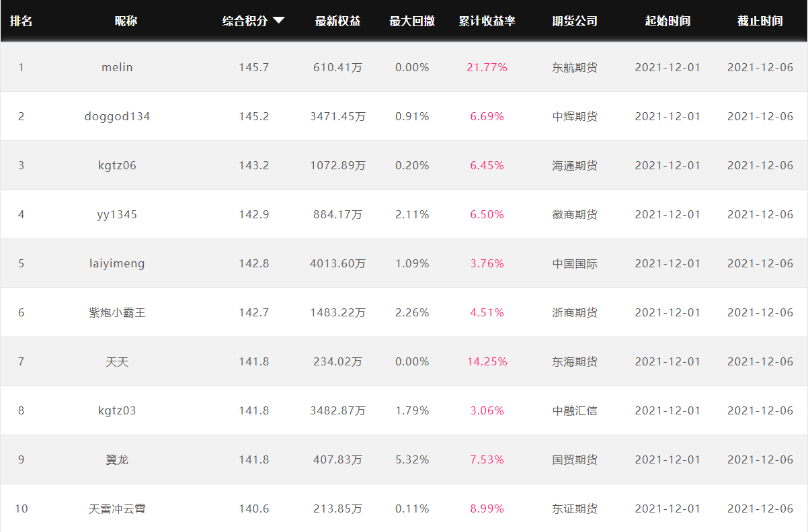
Task: Click the 213.85万 equity value
Action: (x=337, y=508)
